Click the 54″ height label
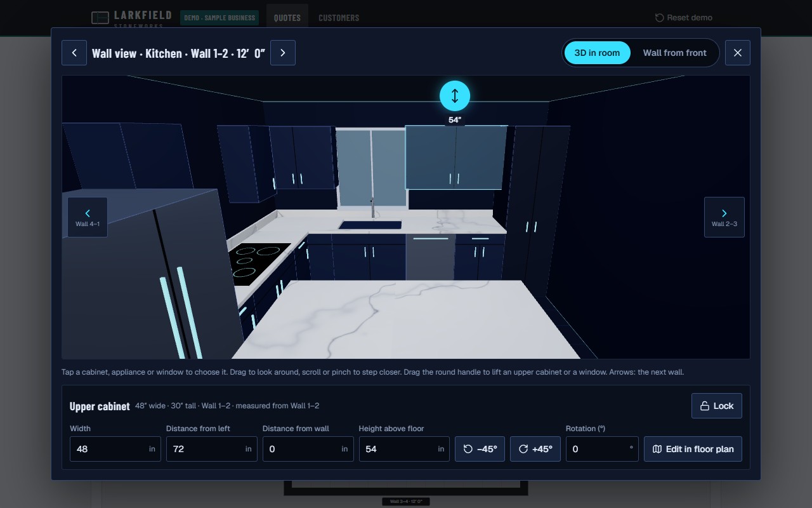The height and width of the screenshot is (508, 812). [455, 120]
